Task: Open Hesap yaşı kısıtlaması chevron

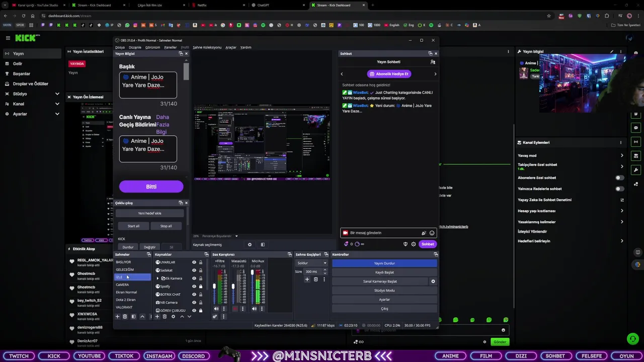Action: pyautogui.click(x=622, y=211)
